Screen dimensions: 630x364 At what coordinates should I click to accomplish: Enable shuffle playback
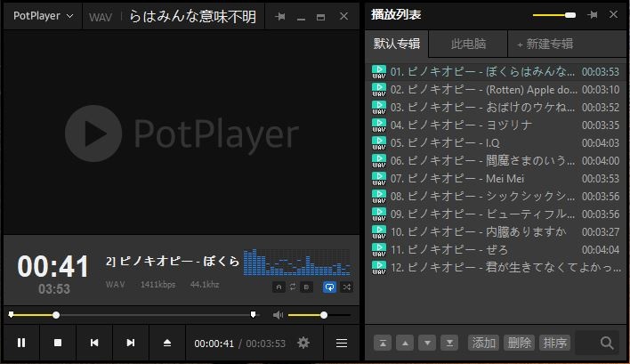point(347,287)
